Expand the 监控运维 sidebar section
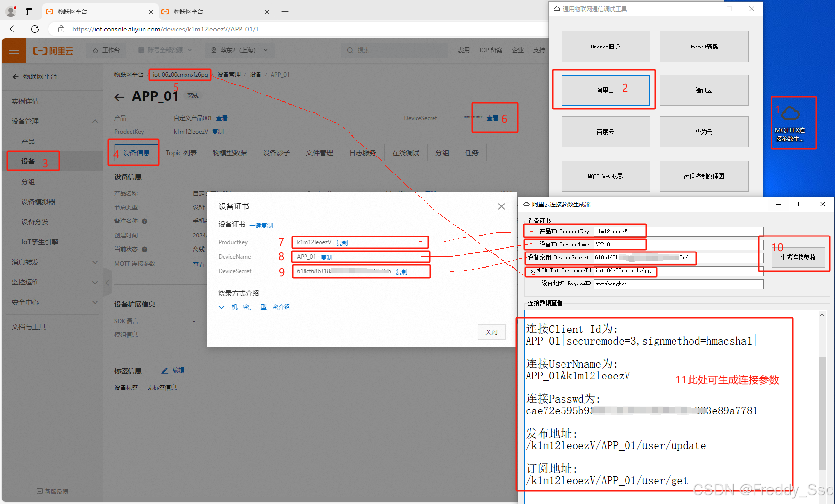835x504 pixels. coord(95,282)
